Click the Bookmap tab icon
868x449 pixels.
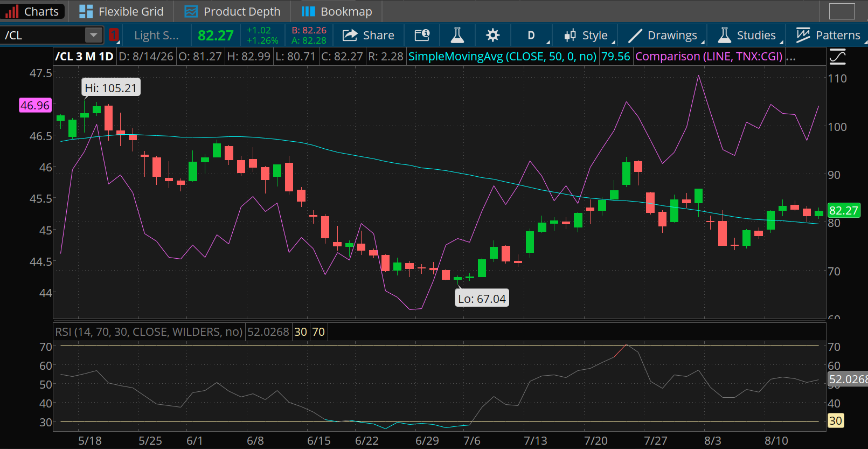pos(308,11)
